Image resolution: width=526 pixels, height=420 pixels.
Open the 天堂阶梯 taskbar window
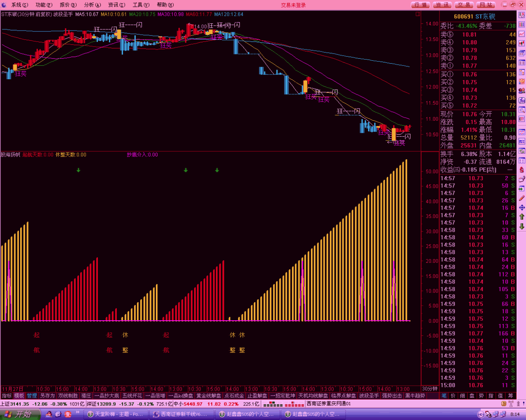click(x=116, y=414)
